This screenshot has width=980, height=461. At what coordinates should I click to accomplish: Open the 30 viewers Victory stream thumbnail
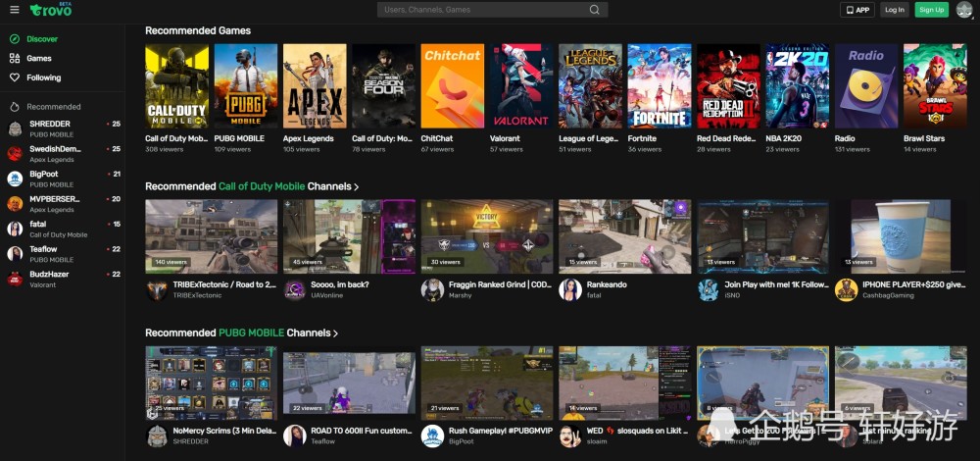click(x=487, y=236)
